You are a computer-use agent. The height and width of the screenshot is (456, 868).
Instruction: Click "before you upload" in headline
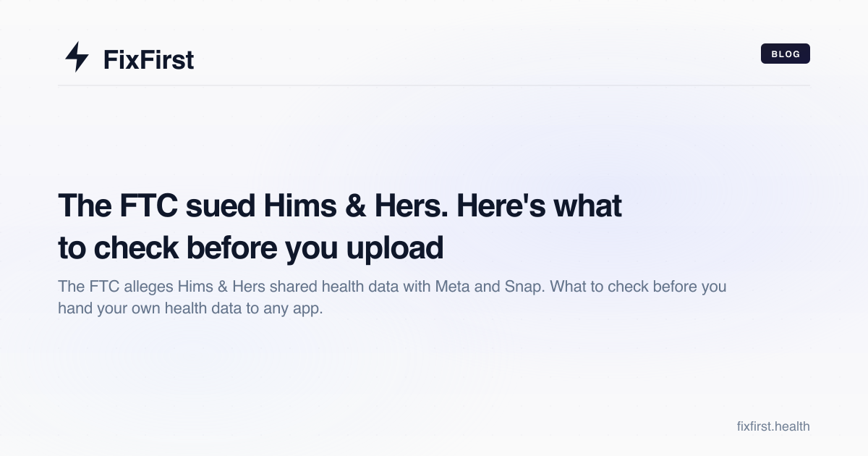pos(315,248)
